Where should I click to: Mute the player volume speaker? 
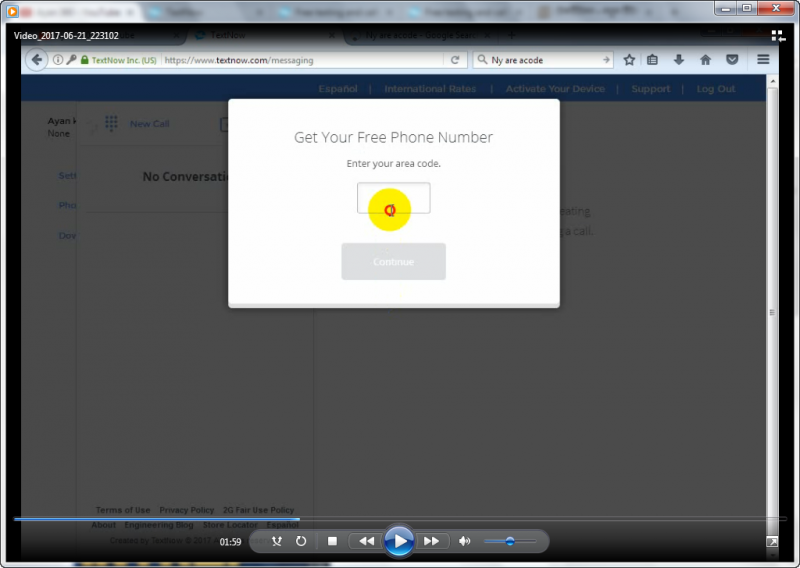tap(464, 541)
